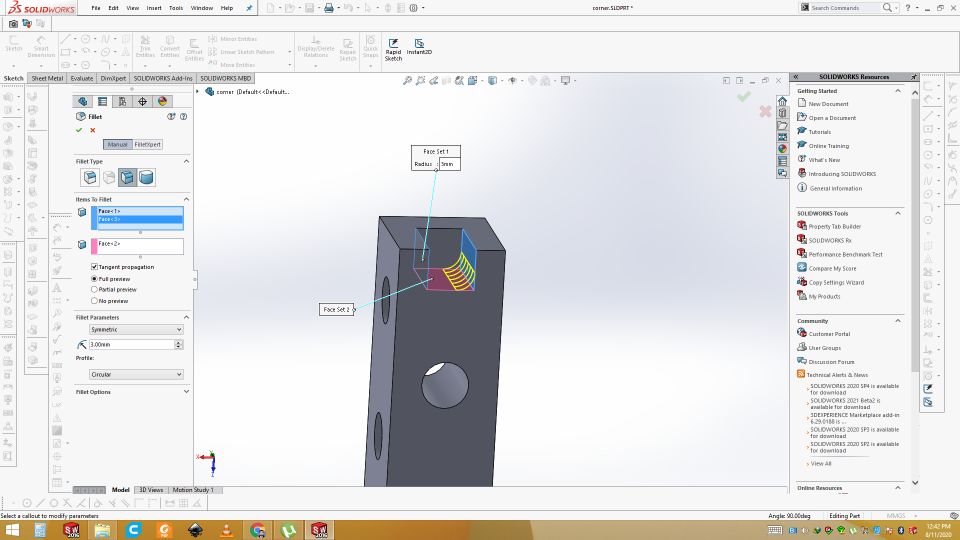Open the SOLIDWORKS Resources home icon in the task pane

[x=782, y=101]
